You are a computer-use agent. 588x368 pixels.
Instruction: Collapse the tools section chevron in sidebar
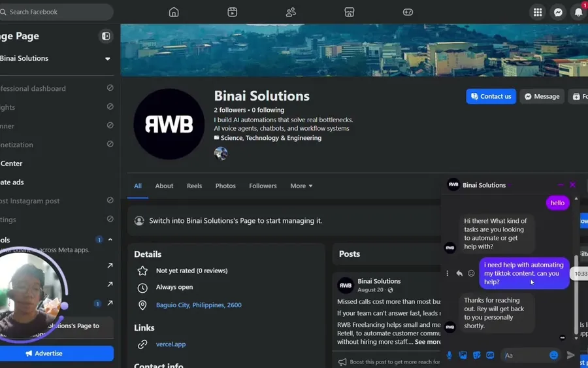click(110, 239)
